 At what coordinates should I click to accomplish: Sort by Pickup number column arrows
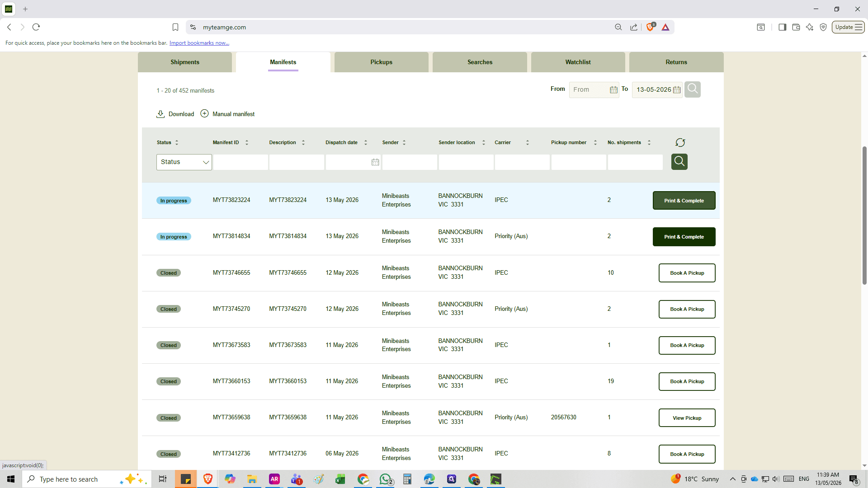coord(595,142)
